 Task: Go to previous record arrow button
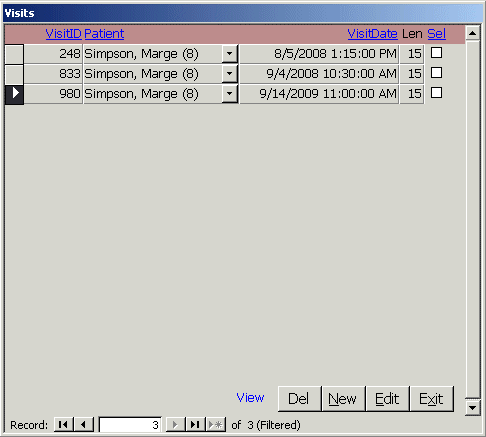83,425
